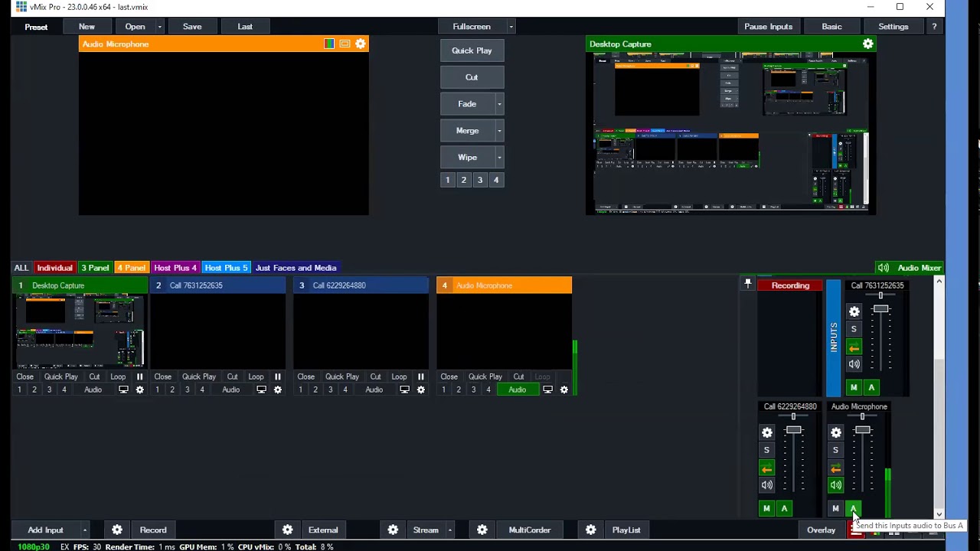Toggle Solo S on Call 6229264880 mixer

click(x=766, y=450)
